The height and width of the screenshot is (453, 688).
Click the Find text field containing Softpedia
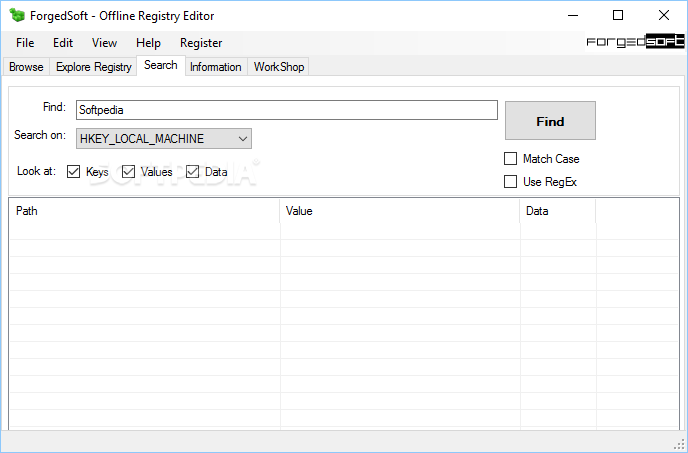click(287, 110)
